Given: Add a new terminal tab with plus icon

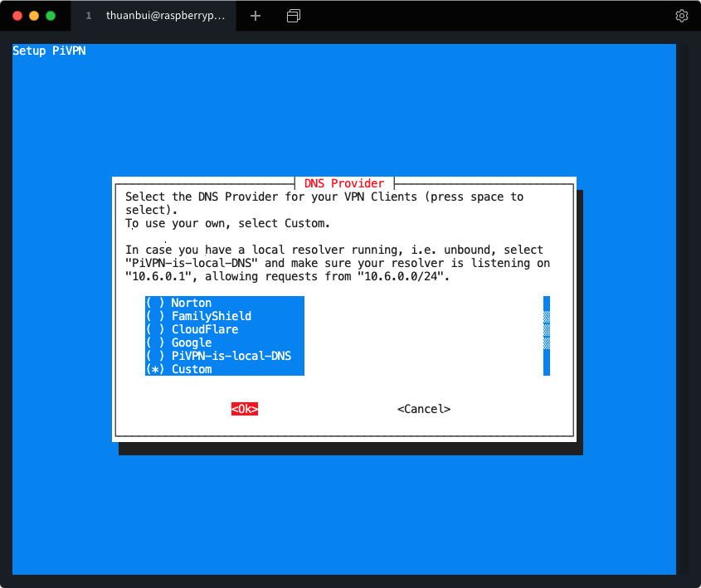Looking at the screenshot, I should (256, 16).
